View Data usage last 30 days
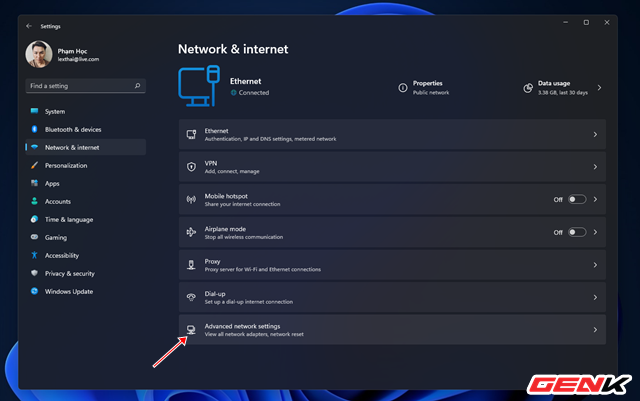This screenshot has height=401, width=640. [x=562, y=87]
